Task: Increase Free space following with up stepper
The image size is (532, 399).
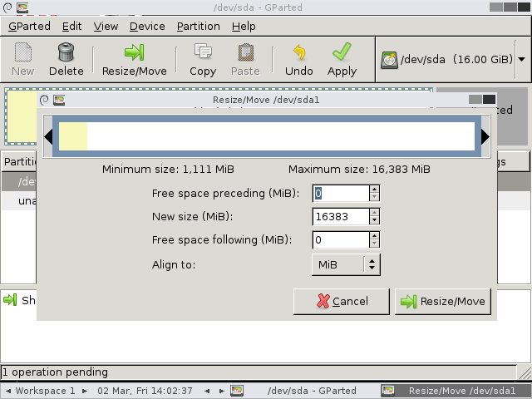Action: 374,236
